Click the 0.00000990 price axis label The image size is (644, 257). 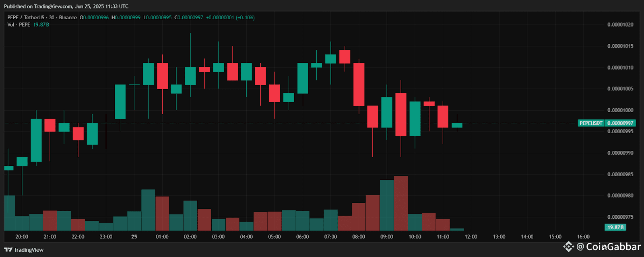tap(620, 153)
